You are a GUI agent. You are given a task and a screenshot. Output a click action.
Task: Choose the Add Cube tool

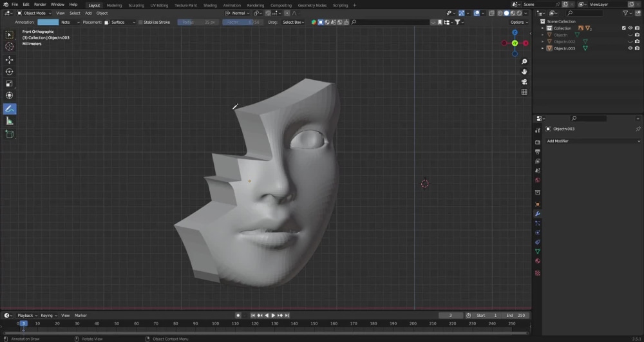pos(10,134)
